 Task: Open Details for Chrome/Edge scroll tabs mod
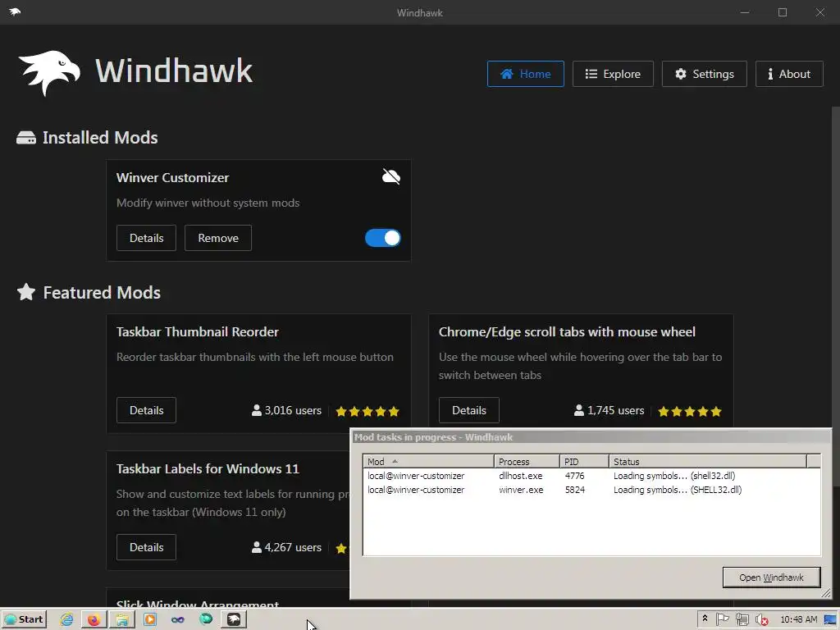(468, 410)
